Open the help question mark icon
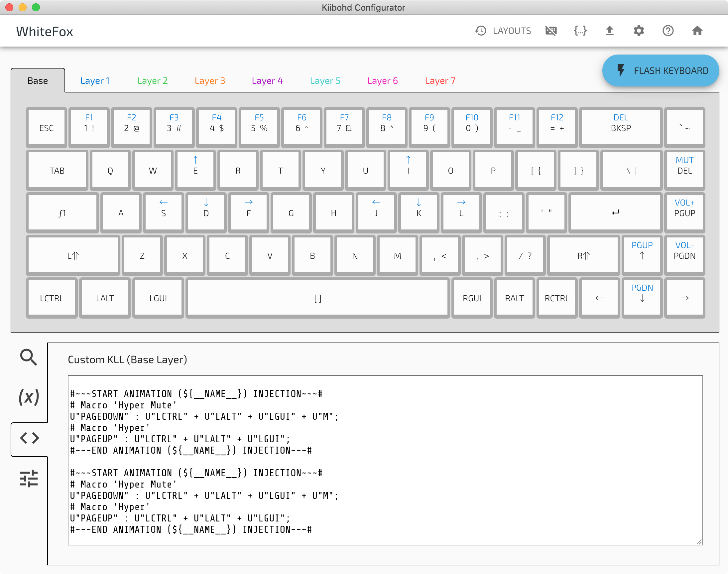 pos(668,31)
